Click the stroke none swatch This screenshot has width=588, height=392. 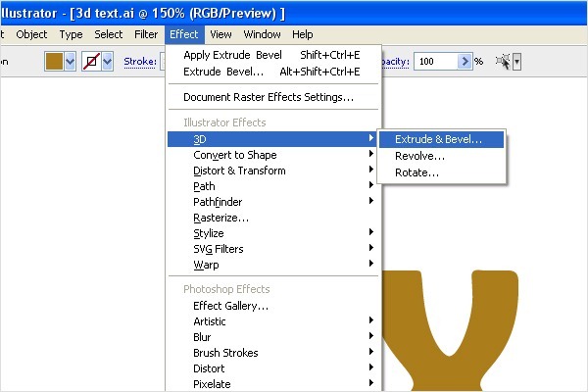pyautogui.click(x=91, y=62)
